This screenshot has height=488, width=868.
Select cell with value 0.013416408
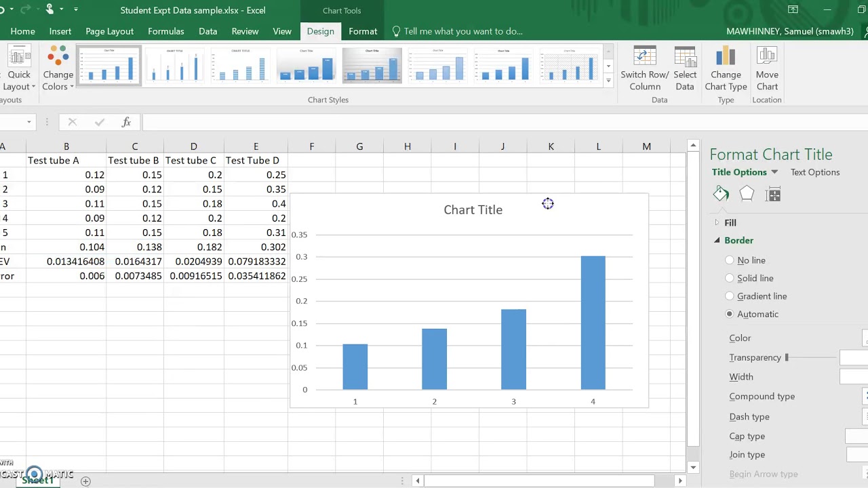coord(66,262)
